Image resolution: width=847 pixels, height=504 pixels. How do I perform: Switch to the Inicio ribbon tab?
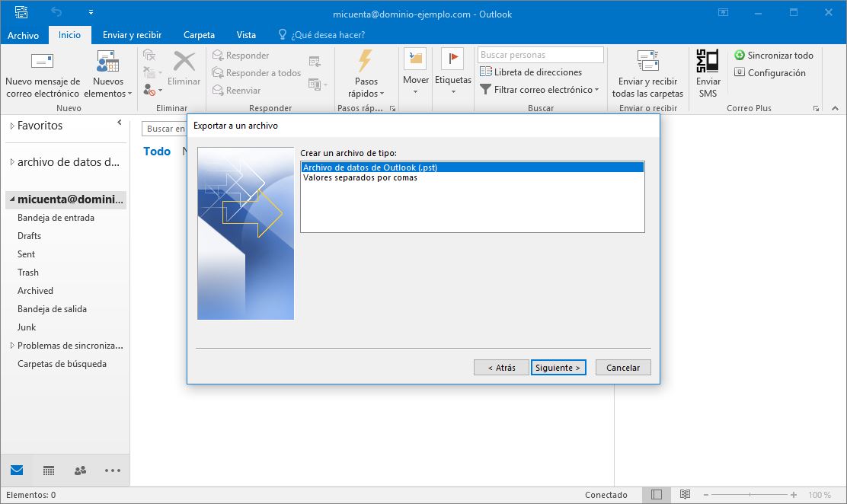click(69, 34)
